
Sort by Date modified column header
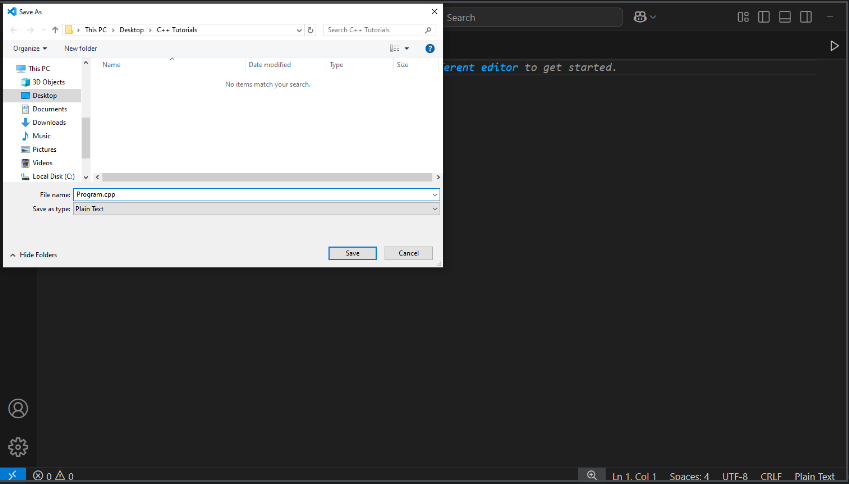coord(270,64)
